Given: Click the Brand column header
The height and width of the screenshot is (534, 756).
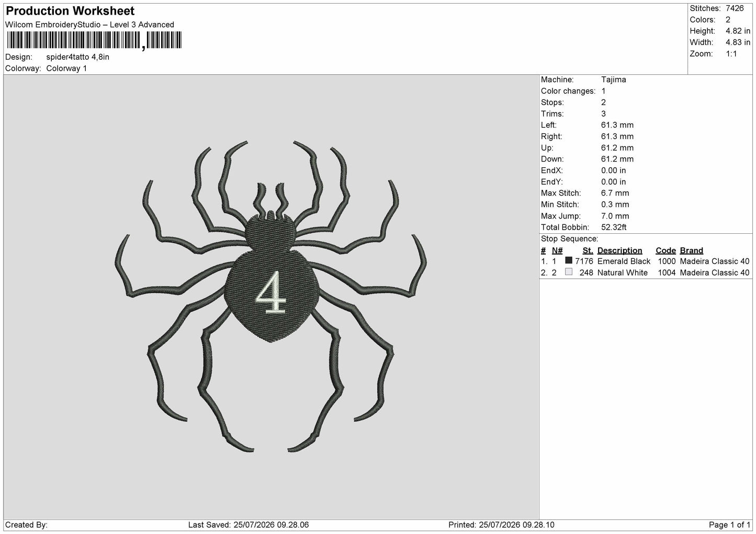Looking at the screenshot, I should (692, 251).
